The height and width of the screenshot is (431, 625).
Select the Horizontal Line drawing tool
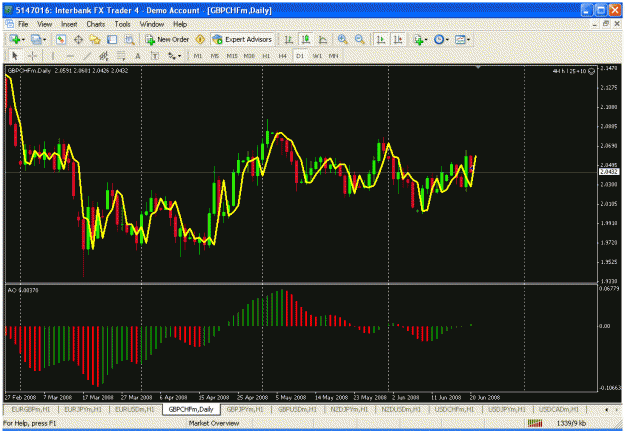[70, 56]
